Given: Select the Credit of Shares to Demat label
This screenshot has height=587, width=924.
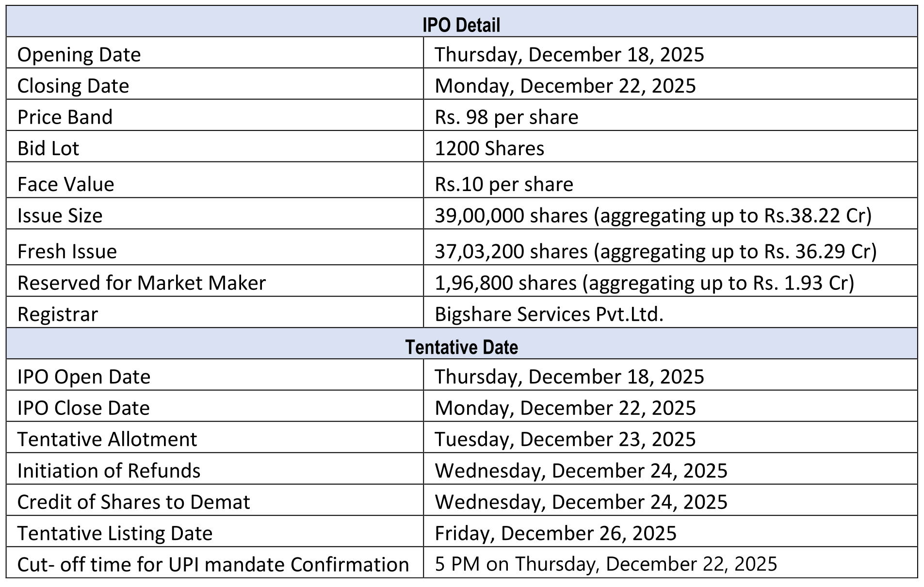Looking at the screenshot, I should tap(133, 502).
